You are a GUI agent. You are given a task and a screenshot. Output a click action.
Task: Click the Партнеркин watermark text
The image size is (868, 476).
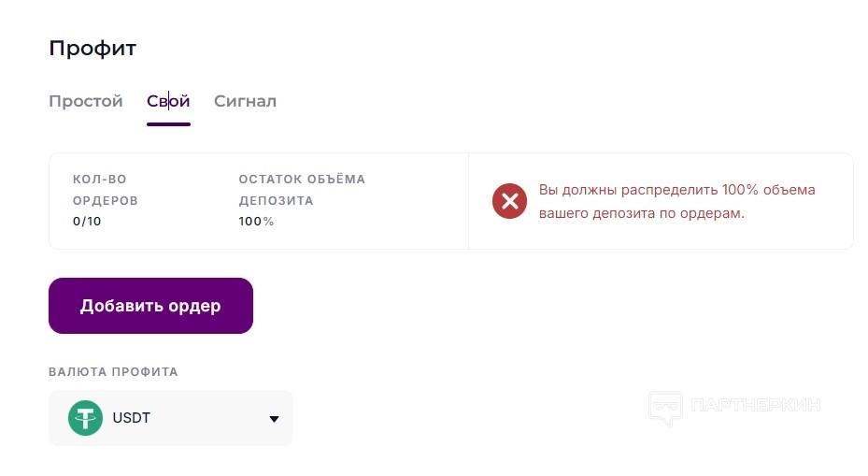click(755, 406)
